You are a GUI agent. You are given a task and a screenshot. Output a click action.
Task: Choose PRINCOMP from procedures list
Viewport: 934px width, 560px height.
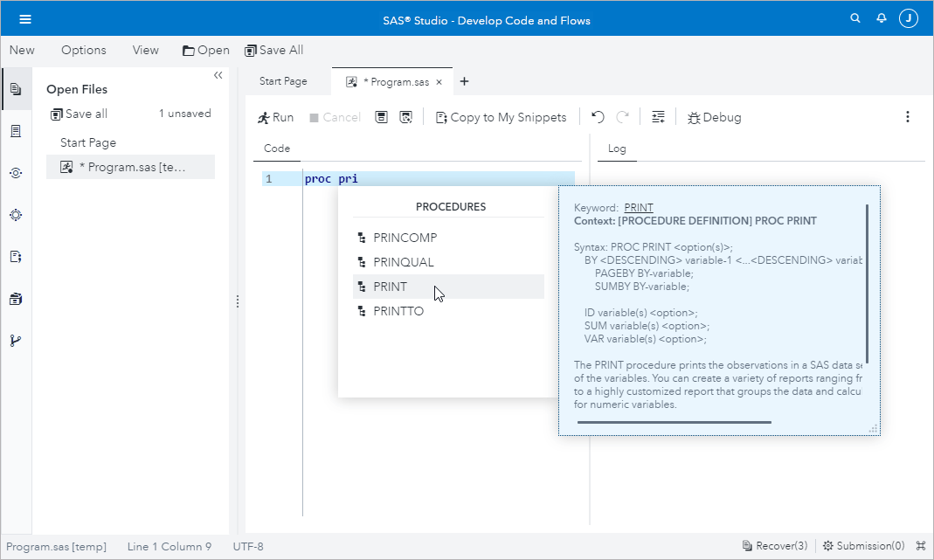(x=448, y=238)
